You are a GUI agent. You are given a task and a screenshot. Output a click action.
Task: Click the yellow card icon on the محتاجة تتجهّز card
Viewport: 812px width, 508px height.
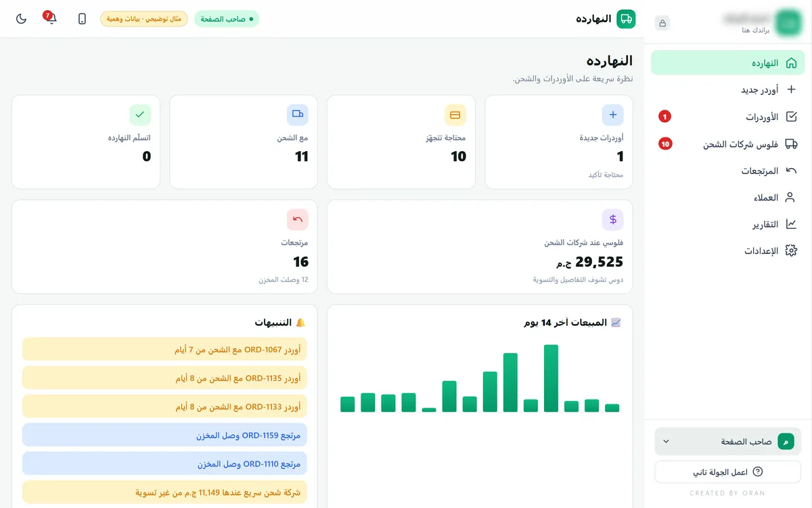455,115
